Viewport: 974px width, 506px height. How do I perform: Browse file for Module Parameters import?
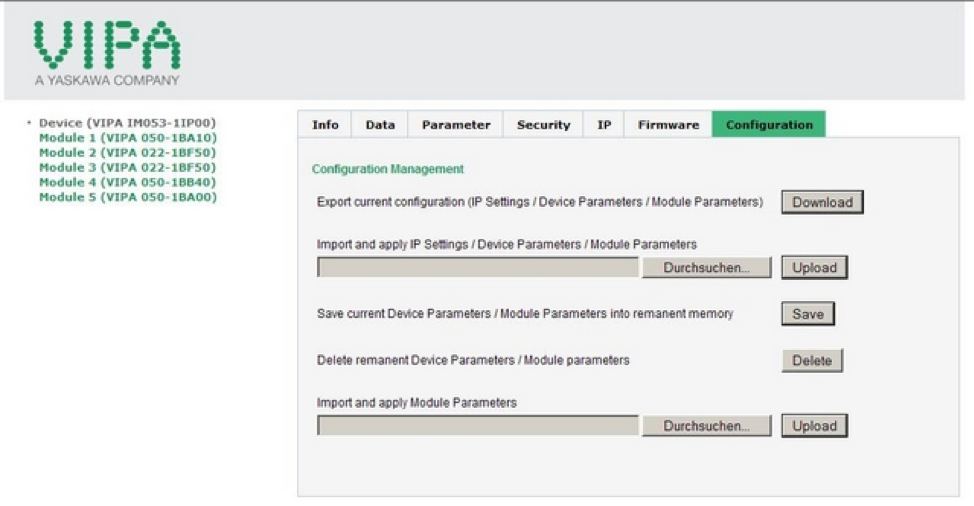pyautogui.click(x=706, y=426)
